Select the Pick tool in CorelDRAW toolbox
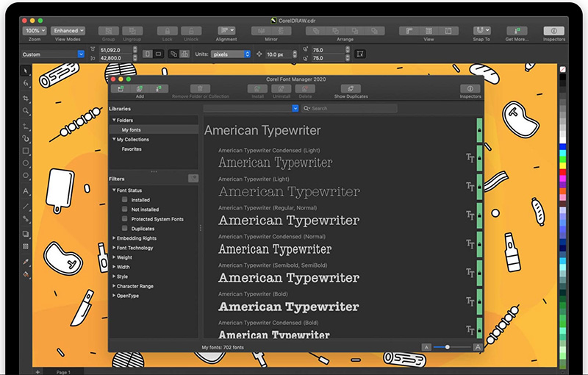The image size is (588, 375). (x=26, y=71)
